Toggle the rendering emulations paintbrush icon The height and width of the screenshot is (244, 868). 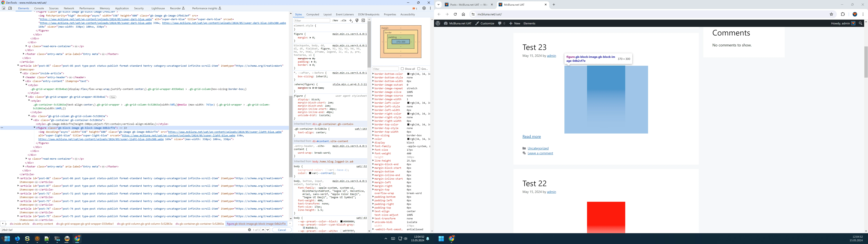(x=357, y=21)
